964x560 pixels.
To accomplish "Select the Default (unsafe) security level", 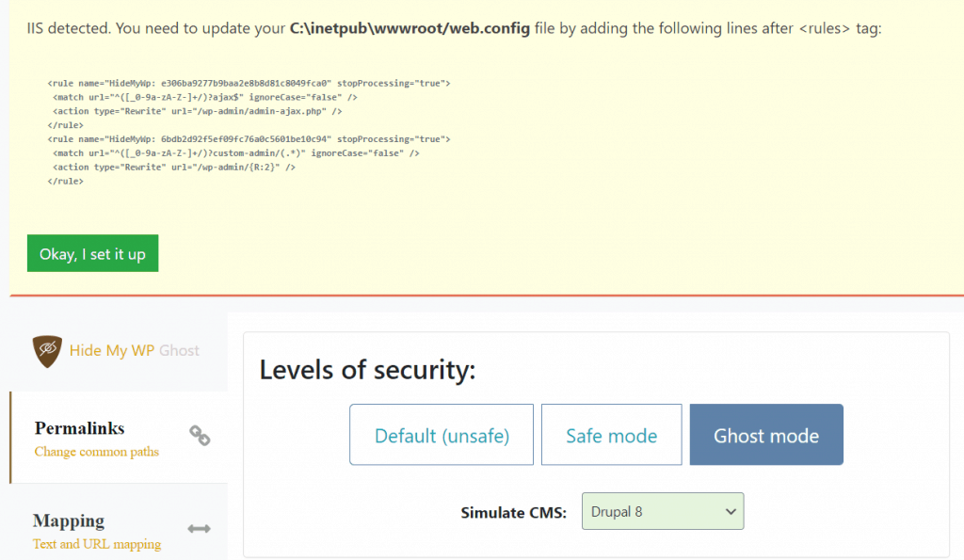I will pos(442,435).
